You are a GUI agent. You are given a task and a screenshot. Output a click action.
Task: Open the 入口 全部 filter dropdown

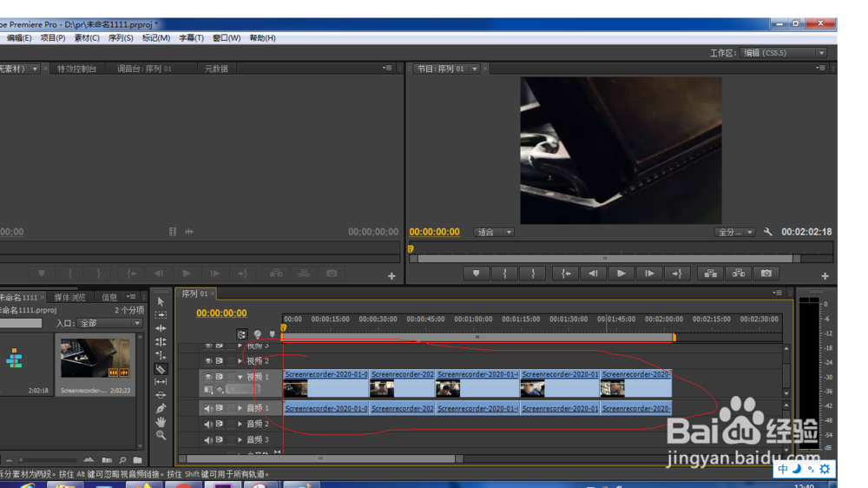pyautogui.click(x=110, y=323)
